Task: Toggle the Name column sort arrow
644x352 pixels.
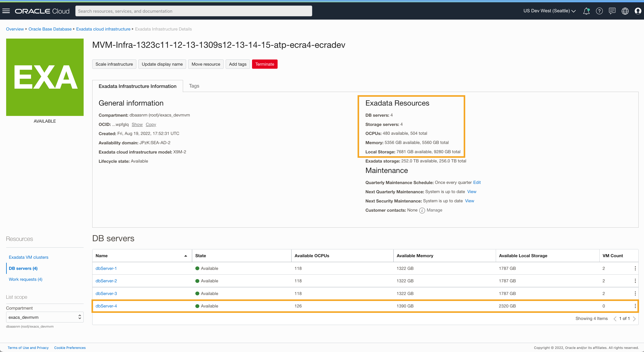Action: 186,256
